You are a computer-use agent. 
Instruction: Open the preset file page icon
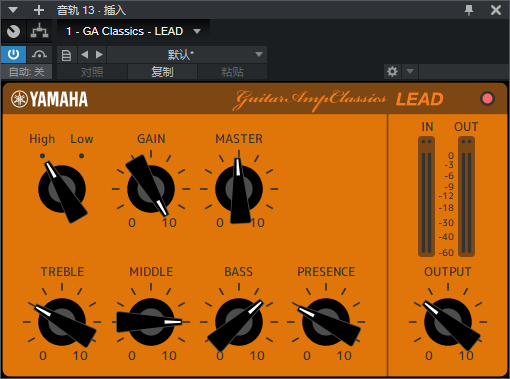66,55
